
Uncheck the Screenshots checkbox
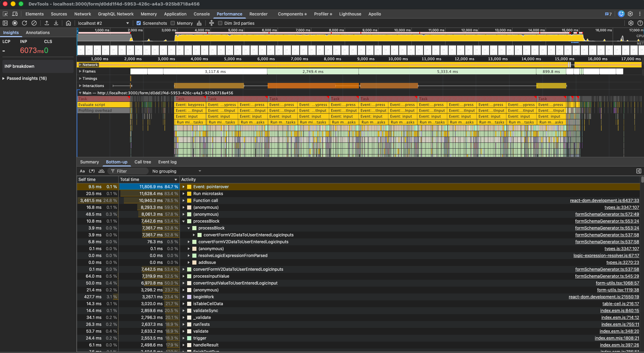point(139,23)
